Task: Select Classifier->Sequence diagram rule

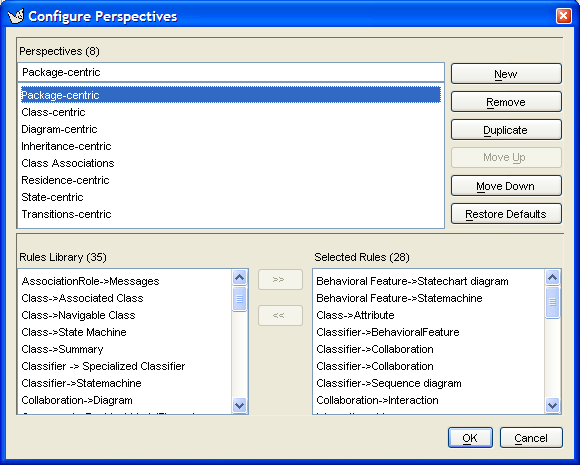Action: click(429, 383)
